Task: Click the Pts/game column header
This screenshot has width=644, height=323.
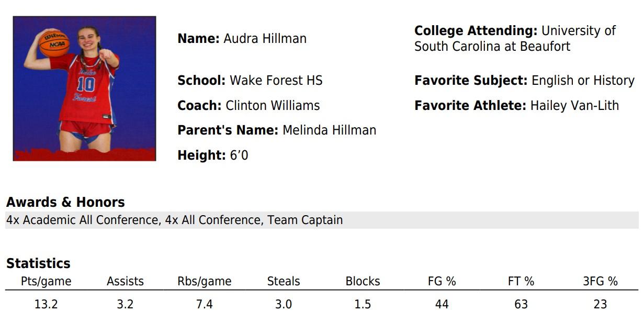Action: [46, 281]
